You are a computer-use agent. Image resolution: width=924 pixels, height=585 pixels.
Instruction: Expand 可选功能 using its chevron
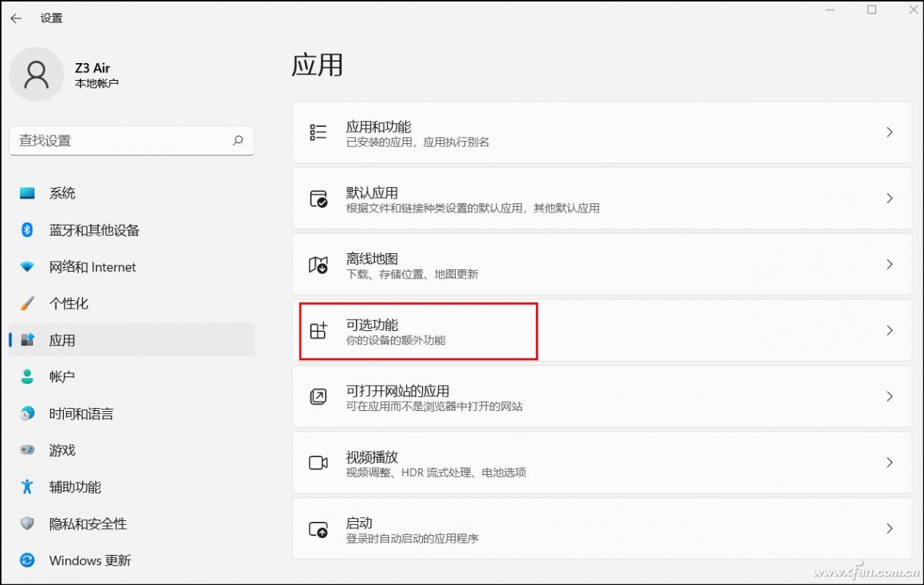click(x=889, y=330)
